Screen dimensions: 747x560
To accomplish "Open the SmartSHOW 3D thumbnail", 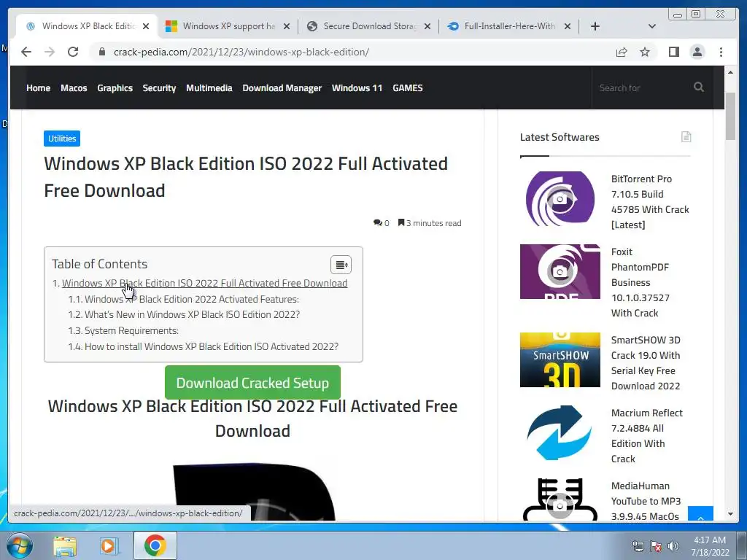I will [x=560, y=360].
